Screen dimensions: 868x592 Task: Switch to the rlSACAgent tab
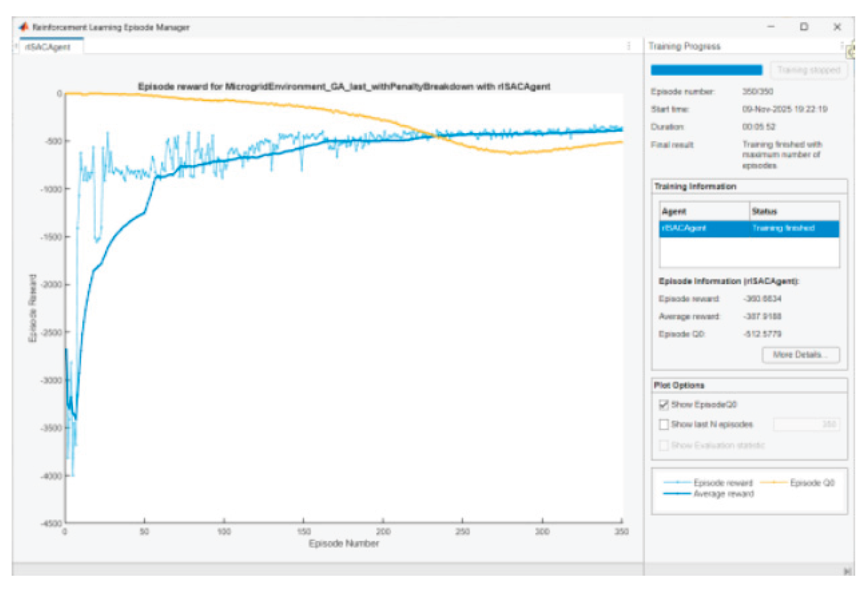coord(48,47)
